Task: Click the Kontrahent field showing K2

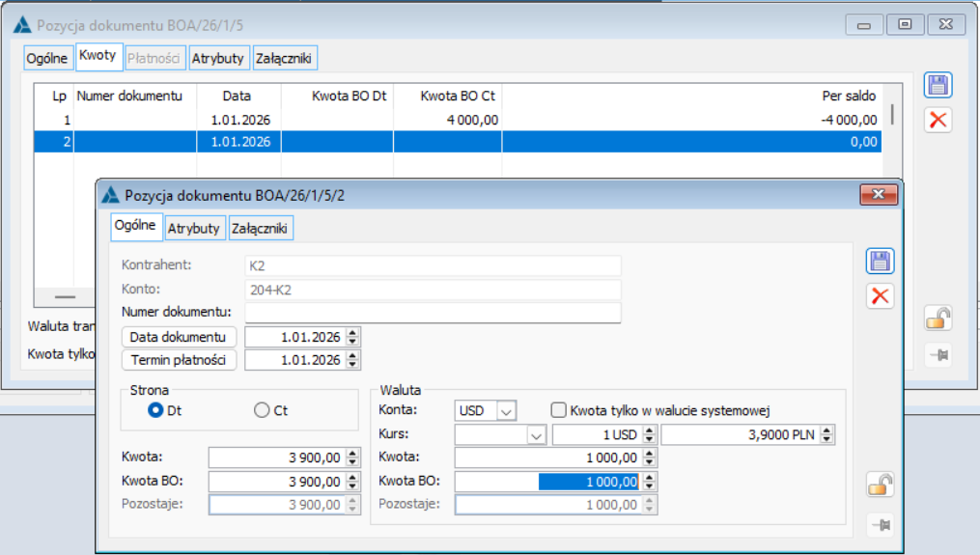Action: pyautogui.click(x=433, y=265)
